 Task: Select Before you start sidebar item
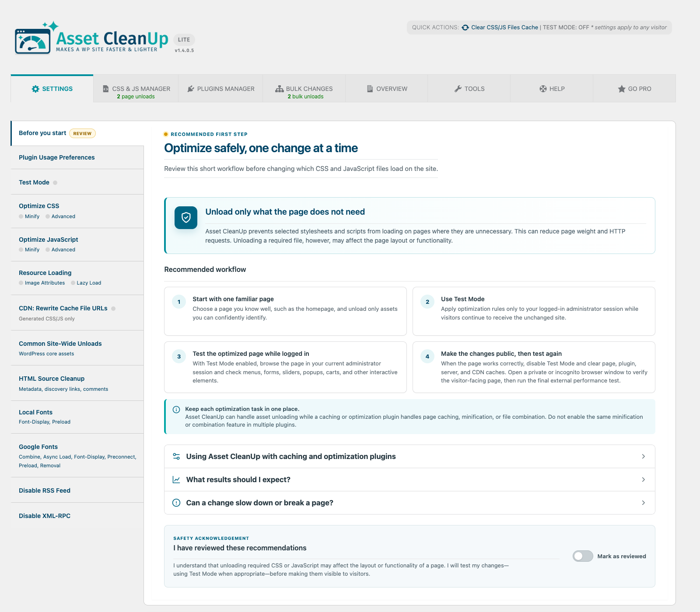[x=77, y=133]
